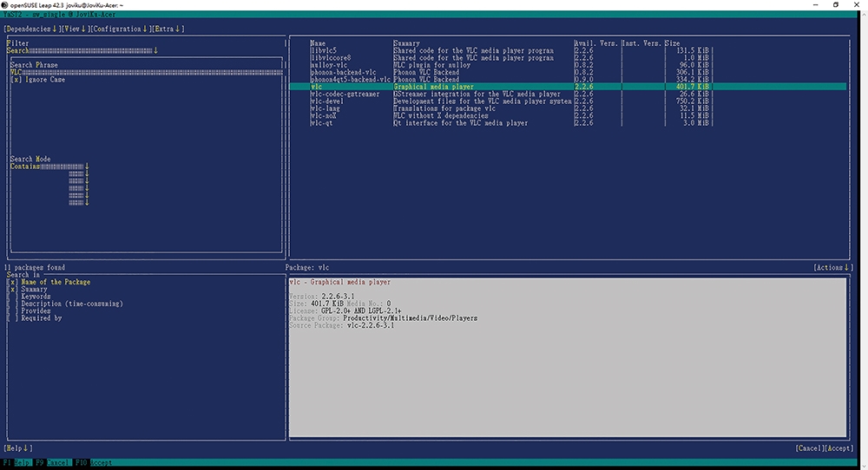Click the terminal window title bar icon
This screenshot has width=868, height=470.
[4, 5]
